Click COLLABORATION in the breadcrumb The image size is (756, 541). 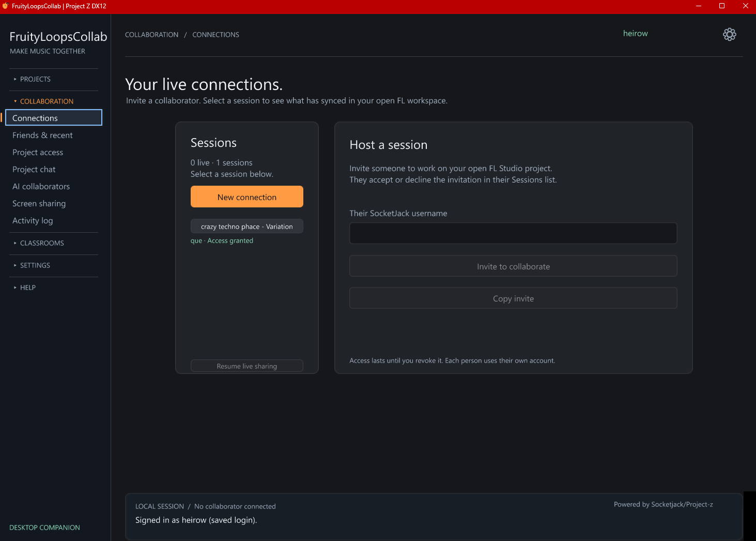click(x=151, y=35)
